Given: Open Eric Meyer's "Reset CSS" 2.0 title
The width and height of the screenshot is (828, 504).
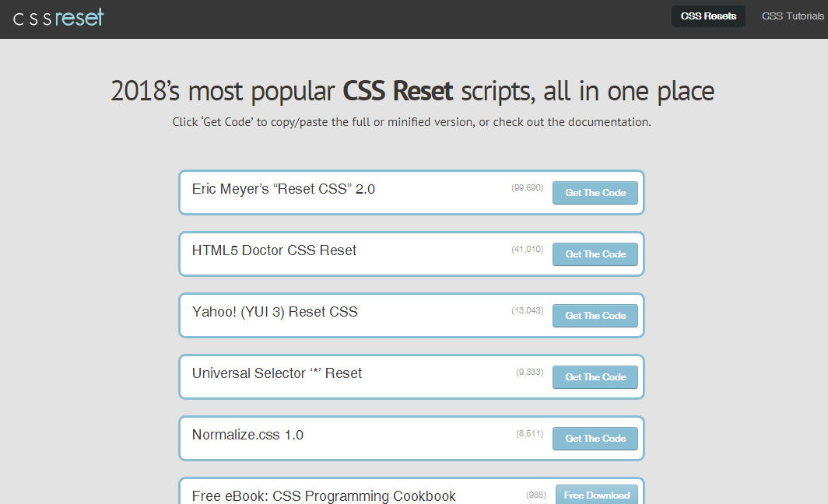Looking at the screenshot, I should pos(283,189).
